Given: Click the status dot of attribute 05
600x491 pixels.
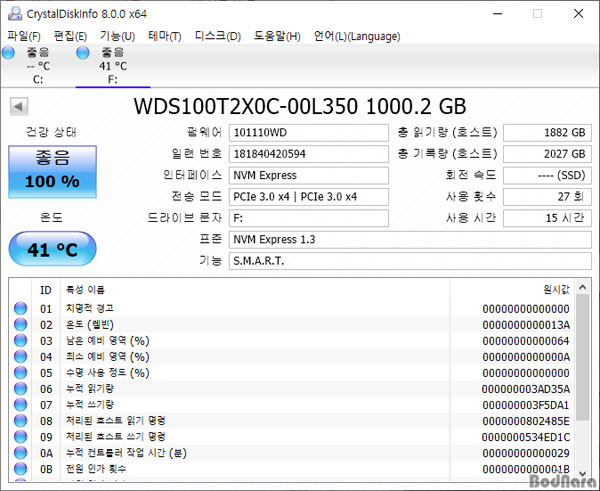Looking at the screenshot, I should click(21, 373).
